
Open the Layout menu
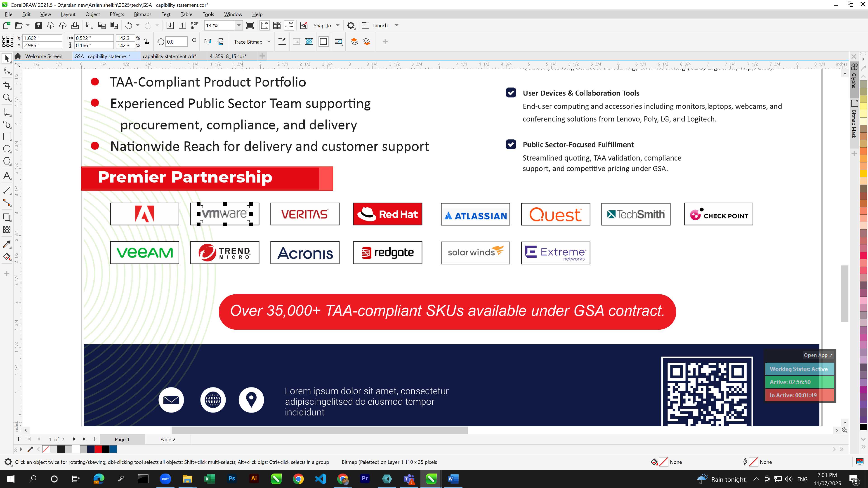click(x=68, y=14)
